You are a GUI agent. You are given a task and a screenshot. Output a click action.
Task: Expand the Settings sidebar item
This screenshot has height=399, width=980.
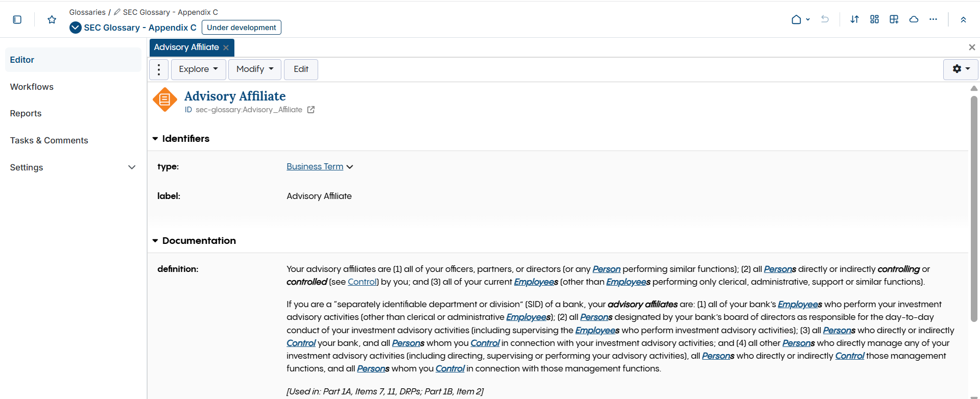132,167
